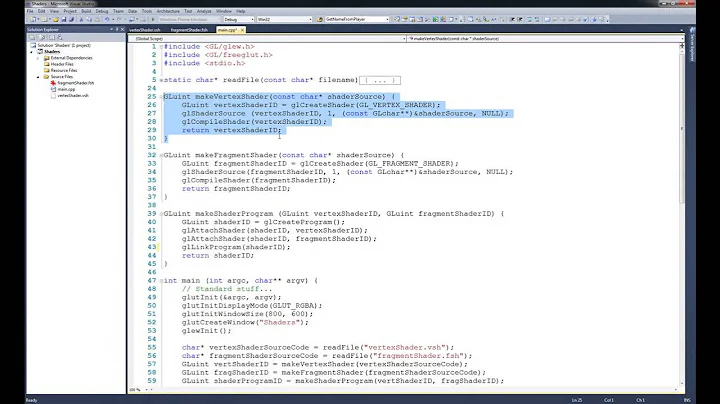
Task: Open the Help menu
Action: [x=241, y=11]
